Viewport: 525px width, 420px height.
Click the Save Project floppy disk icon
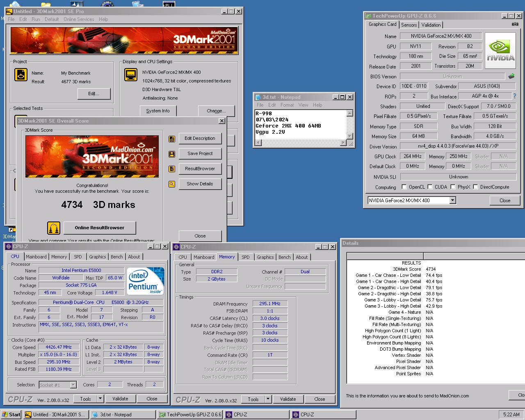(172, 154)
